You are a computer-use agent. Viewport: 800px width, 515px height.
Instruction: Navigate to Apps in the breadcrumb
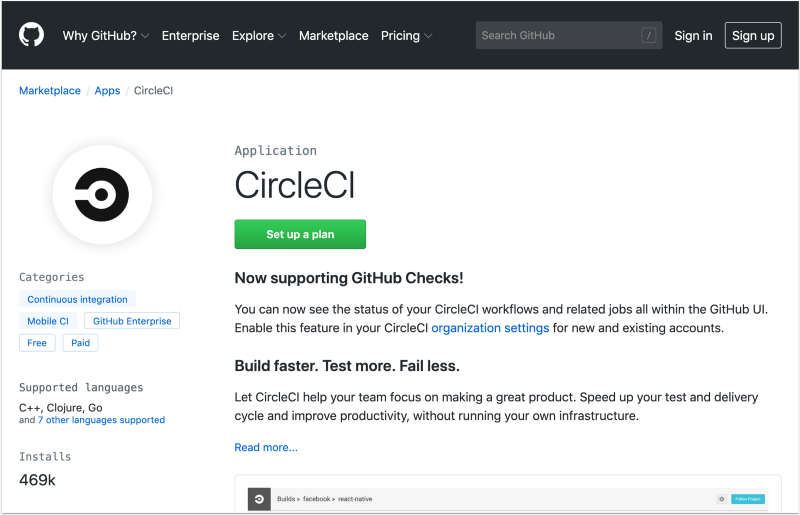(x=107, y=91)
